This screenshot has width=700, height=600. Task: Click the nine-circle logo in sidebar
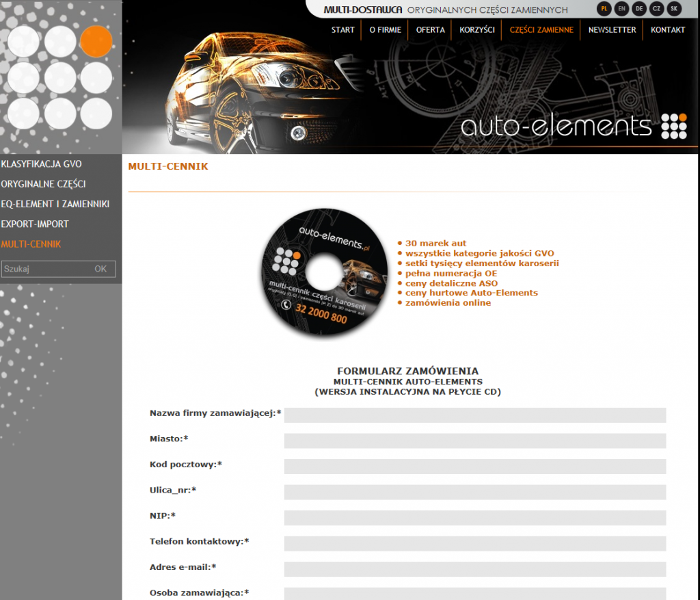pyautogui.click(x=60, y=77)
